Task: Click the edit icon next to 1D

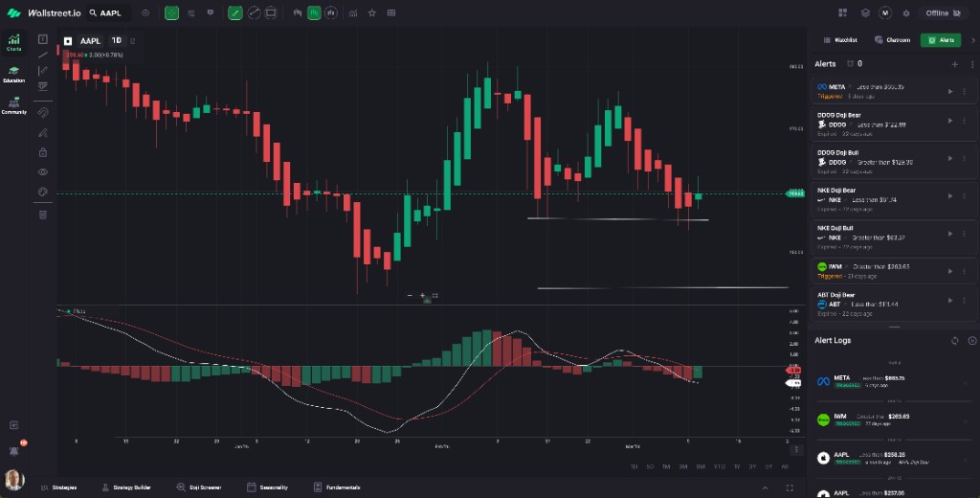Action: coord(132,41)
